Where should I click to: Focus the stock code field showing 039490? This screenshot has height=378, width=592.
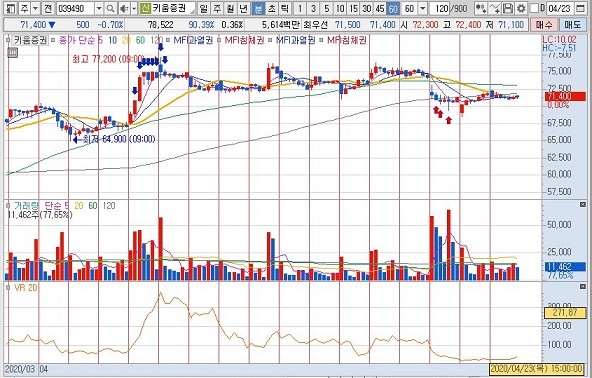tap(76, 8)
